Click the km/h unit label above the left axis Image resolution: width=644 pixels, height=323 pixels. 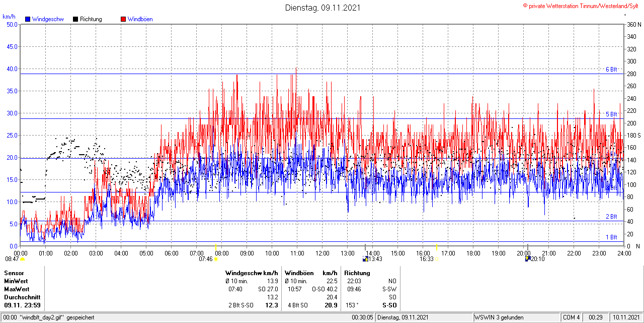(9, 17)
